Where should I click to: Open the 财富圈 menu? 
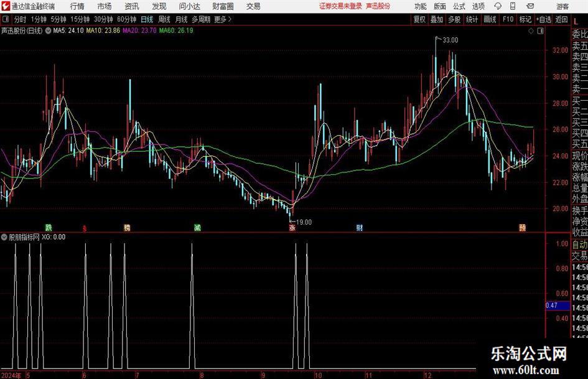[x=223, y=6]
